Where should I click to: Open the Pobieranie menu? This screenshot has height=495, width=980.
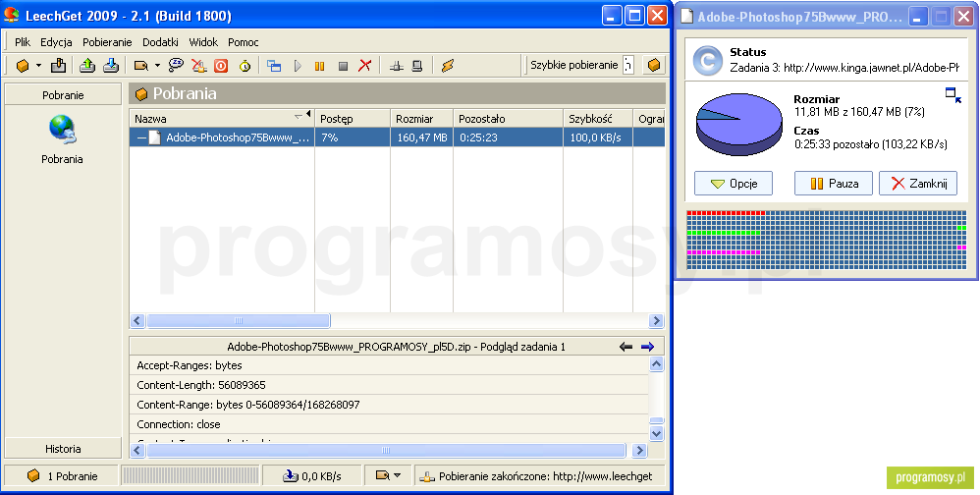(107, 42)
